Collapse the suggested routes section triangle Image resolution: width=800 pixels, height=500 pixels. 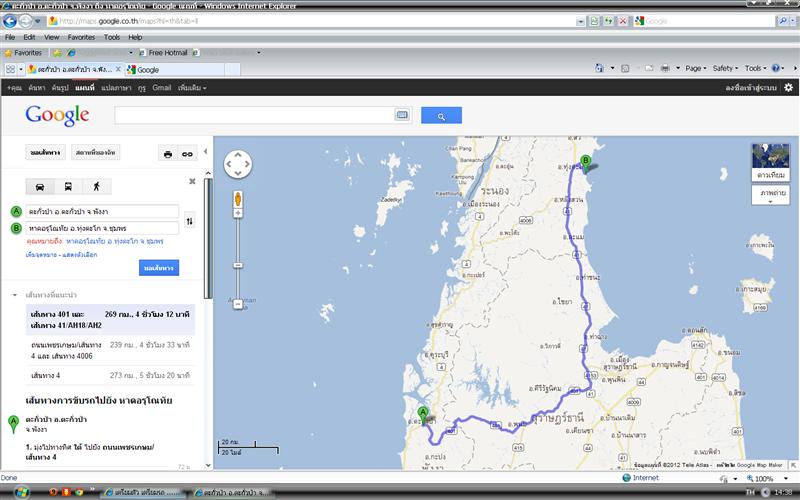[x=15, y=296]
